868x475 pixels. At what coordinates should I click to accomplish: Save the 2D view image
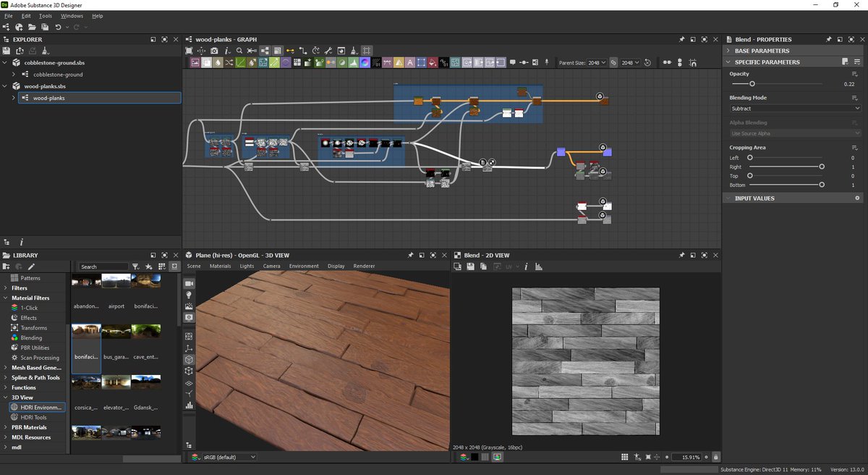(470, 266)
